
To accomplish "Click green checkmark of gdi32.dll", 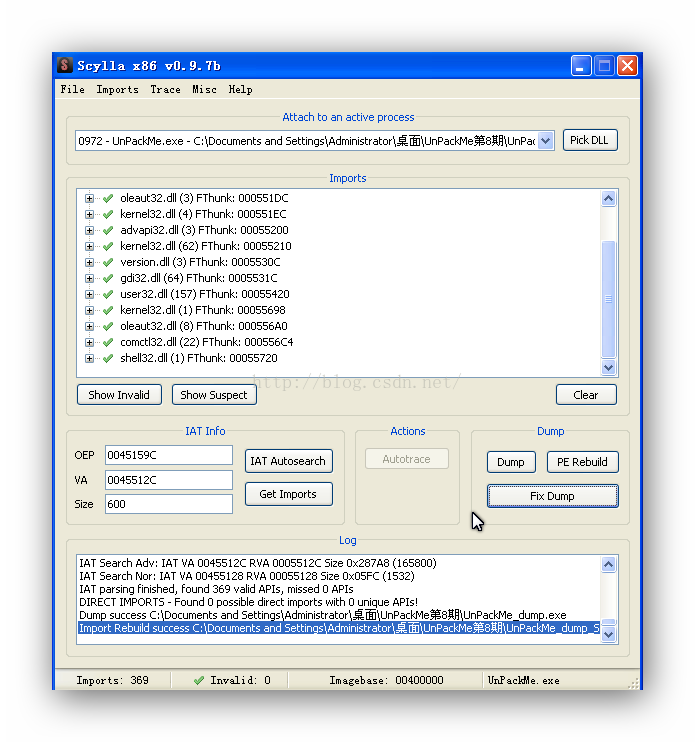I will (x=108, y=278).
